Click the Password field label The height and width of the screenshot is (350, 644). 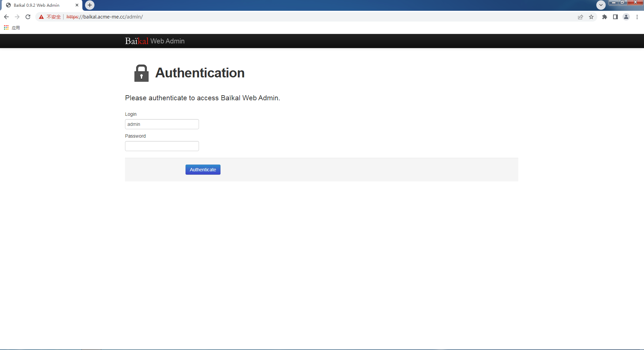click(135, 136)
